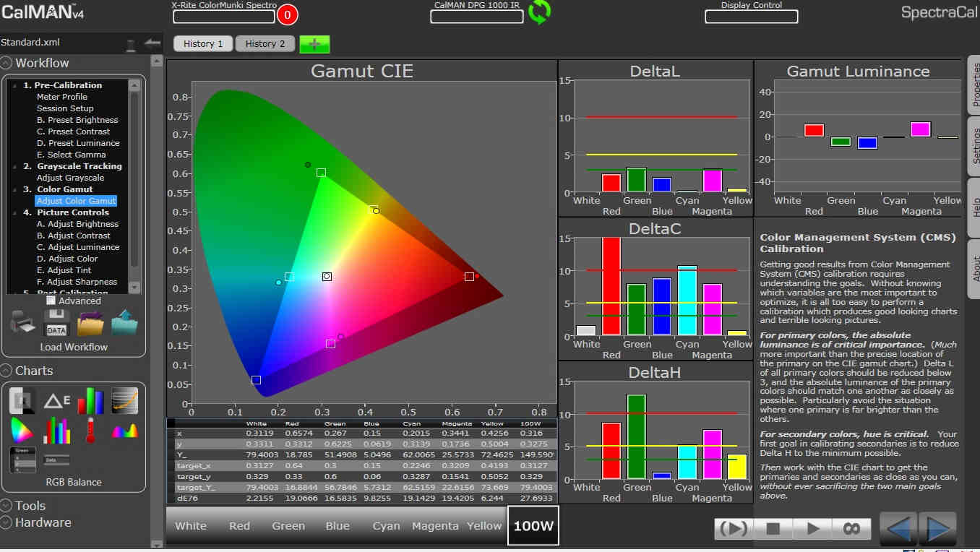Open the Settings side tab
Viewport: 980px width, 552px height.
(973, 146)
